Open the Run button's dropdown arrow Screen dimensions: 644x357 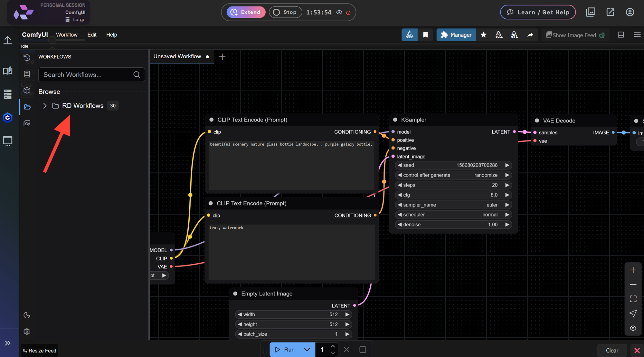tap(307, 349)
